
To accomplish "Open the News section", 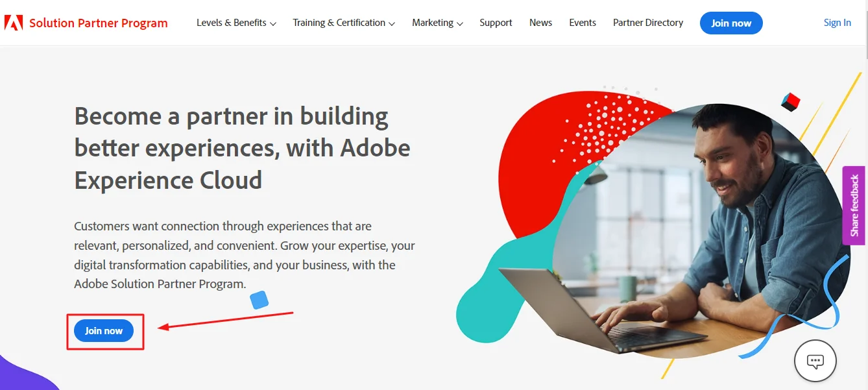I will tap(540, 23).
